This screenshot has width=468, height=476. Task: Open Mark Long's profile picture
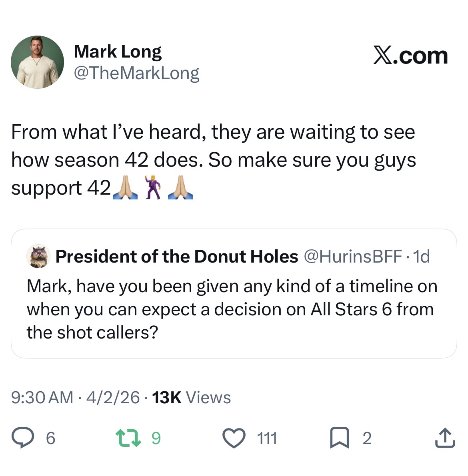(x=37, y=62)
